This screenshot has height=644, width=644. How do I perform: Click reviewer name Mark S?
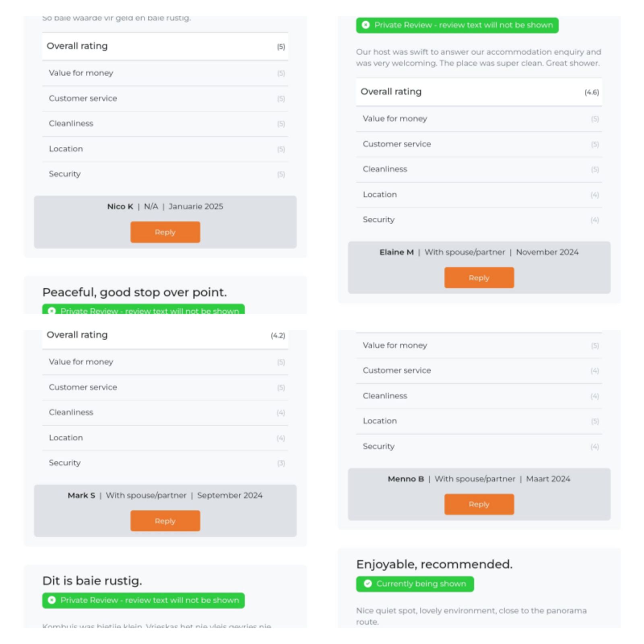81,495
